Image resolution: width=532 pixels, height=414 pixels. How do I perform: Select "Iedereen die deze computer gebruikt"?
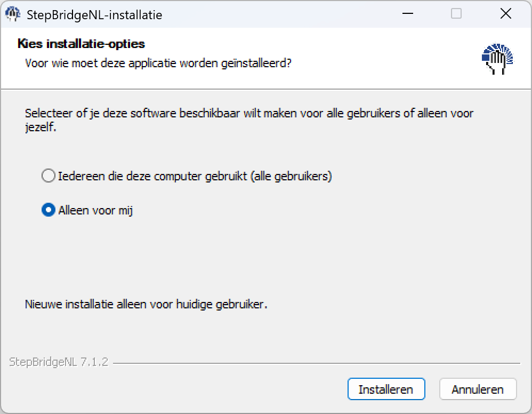[x=49, y=176]
